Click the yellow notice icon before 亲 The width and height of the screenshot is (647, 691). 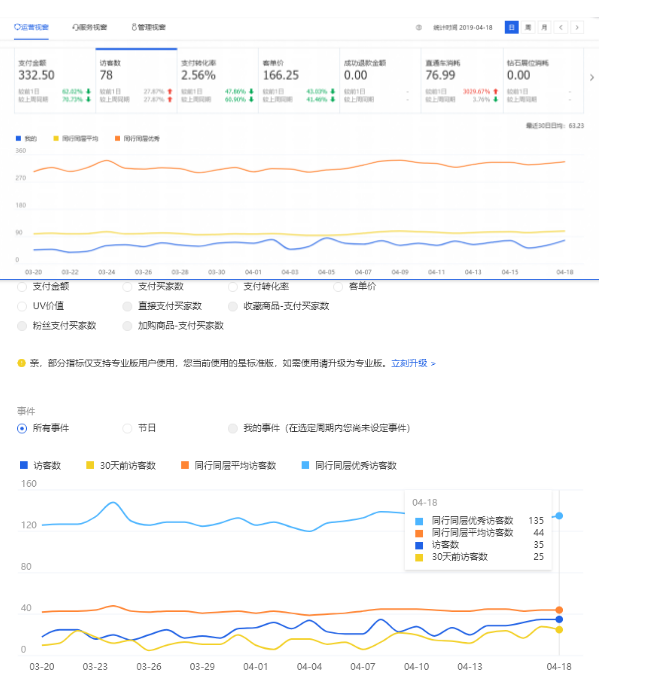click(21, 363)
